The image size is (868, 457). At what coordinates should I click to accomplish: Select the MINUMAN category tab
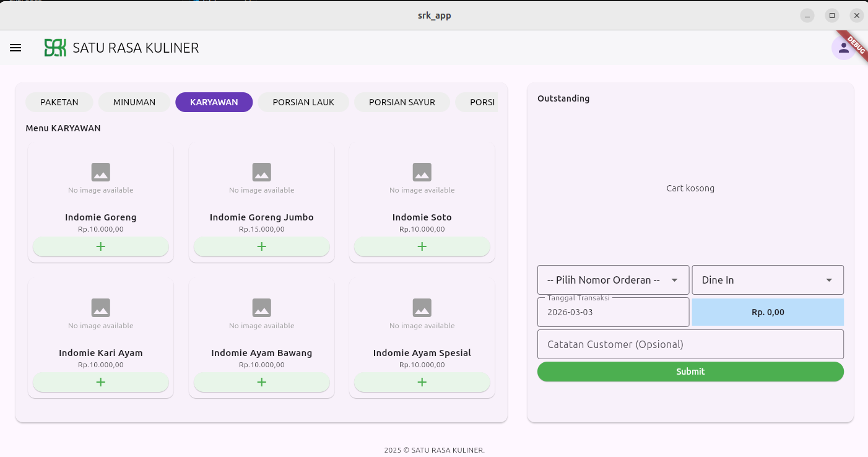[134, 102]
